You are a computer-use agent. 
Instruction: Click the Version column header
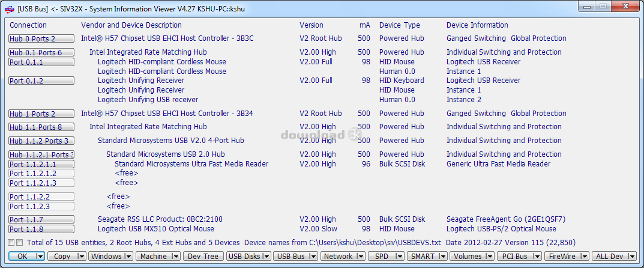311,25
